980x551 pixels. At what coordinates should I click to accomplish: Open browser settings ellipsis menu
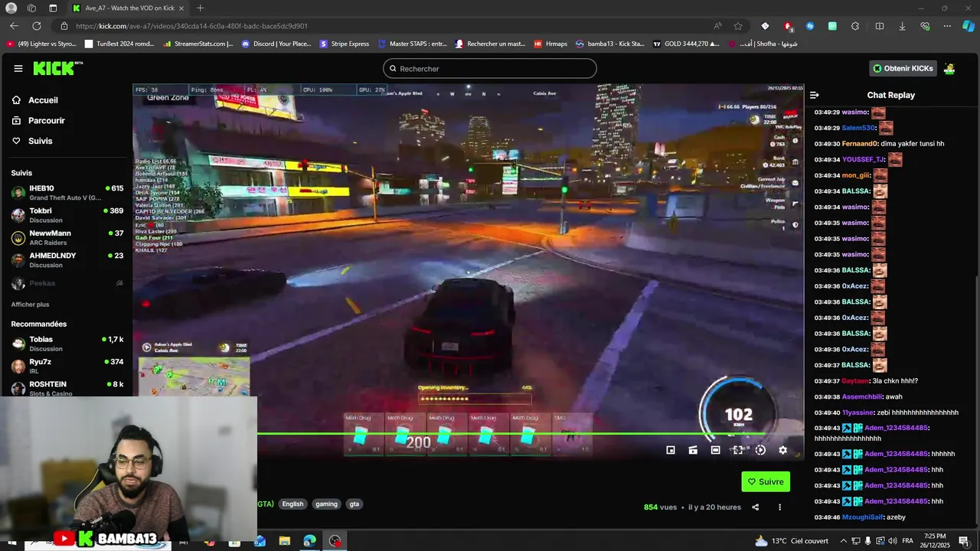(947, 26)
